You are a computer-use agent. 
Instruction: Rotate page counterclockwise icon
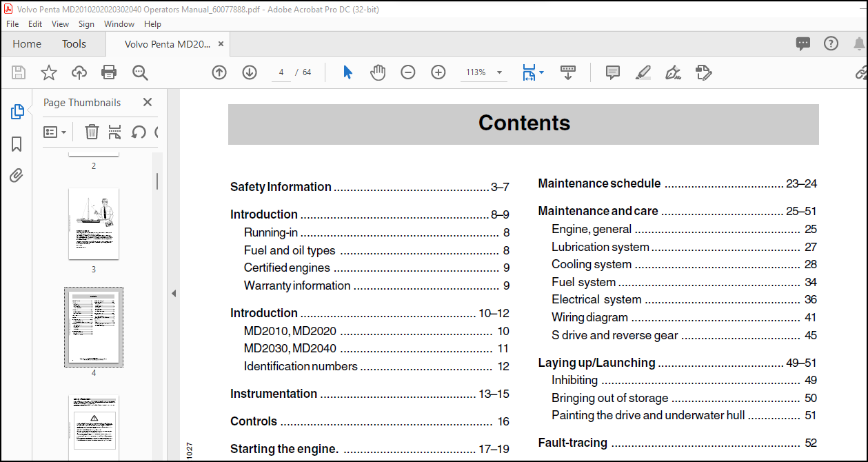point(139,132)
